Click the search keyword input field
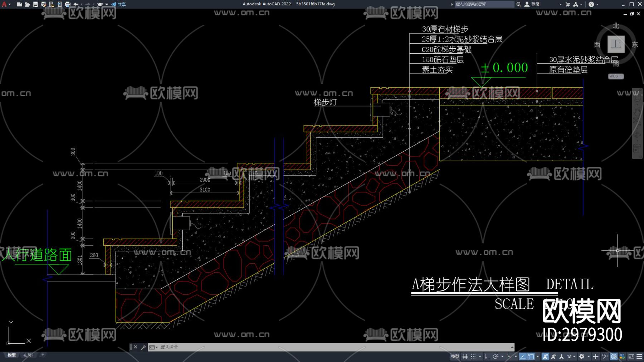Image resolution: width=644 pixels, height=362 pixels. coord(484,4)
